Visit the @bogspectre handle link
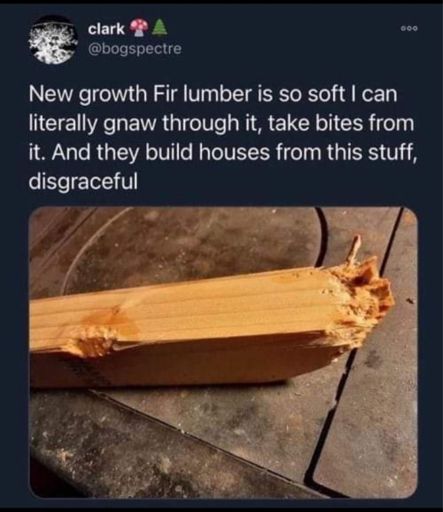This screenshot has height=512, width=443. 135,49
